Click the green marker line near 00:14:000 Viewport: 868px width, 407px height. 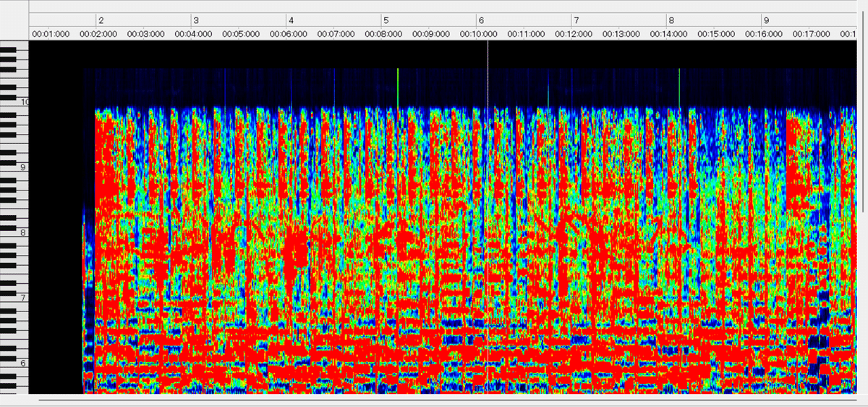tap(679, 88)
